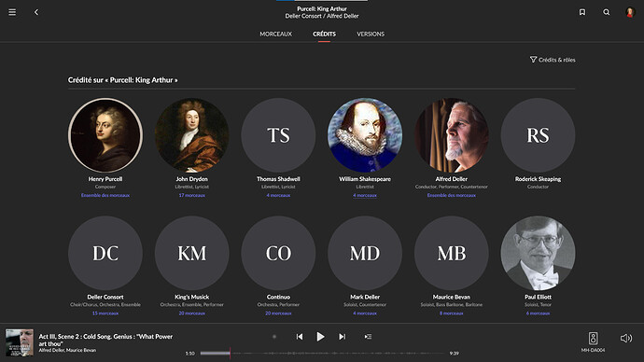The height and width of the screenshot is (362, 644).
Task: Click the now-playing Cold Song track title
Action: [x=105, y=340]
